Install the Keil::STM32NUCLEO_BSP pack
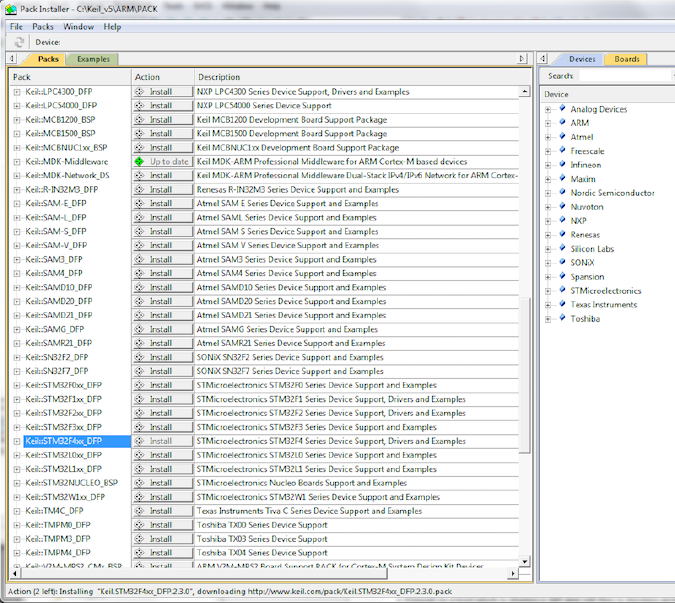 pos(163,483)
